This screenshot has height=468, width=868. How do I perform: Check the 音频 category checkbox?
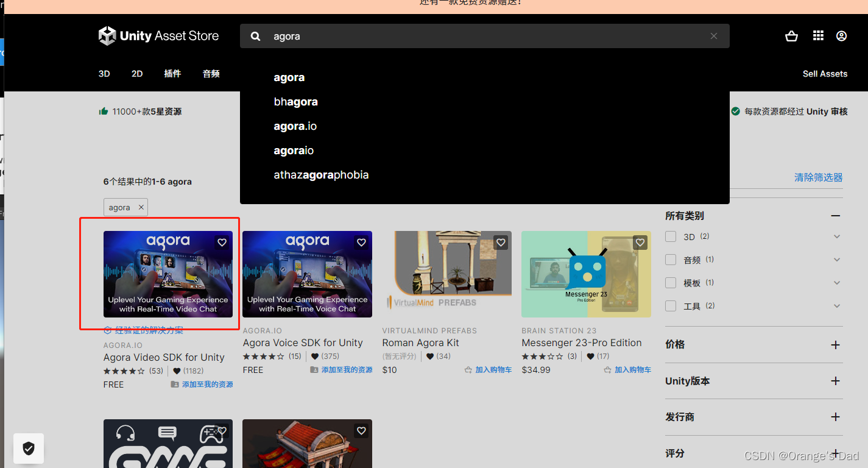671,260
